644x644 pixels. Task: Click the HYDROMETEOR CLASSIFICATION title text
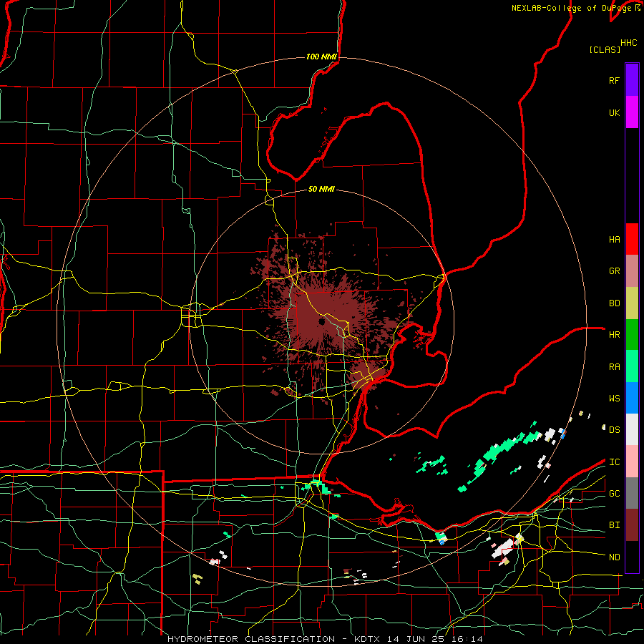[251, 639]
